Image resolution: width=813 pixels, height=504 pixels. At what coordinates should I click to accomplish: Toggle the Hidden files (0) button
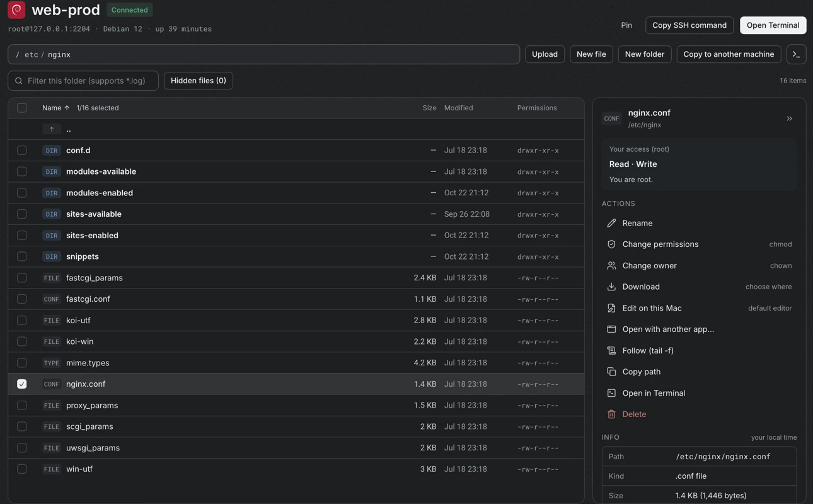[x=199, y=81]
